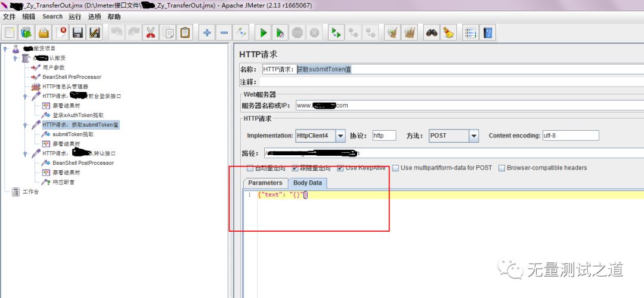This screenshot has width=644, height=298.
Task: Click the Toggle enable/disable toolbar icon
Action: (x=241, y=32)
